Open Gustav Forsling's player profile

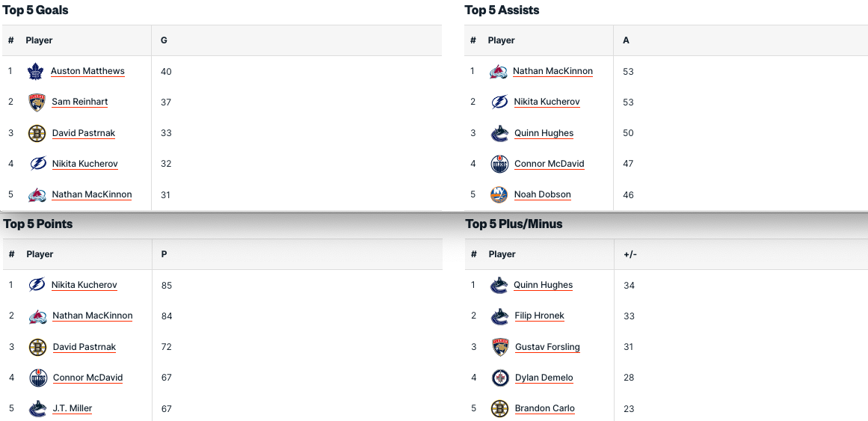pos(547,347)
